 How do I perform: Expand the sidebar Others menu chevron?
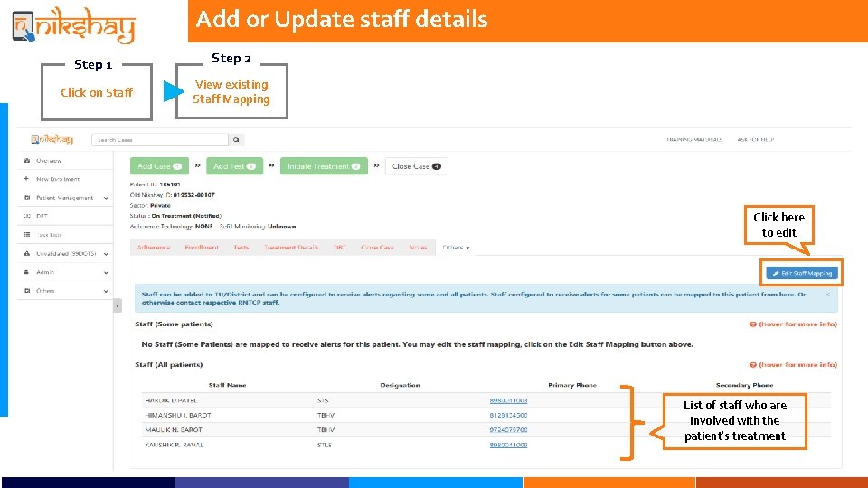[x=106, y=291]
